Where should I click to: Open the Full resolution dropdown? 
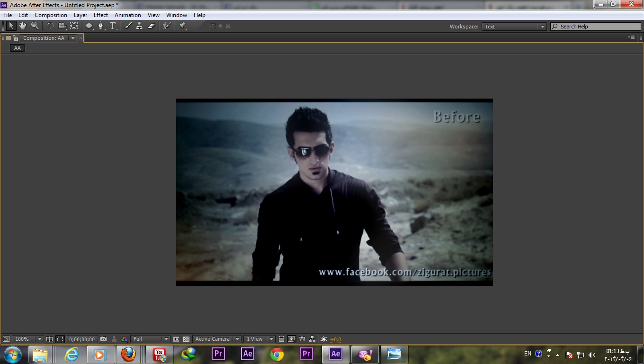[151, 339]
